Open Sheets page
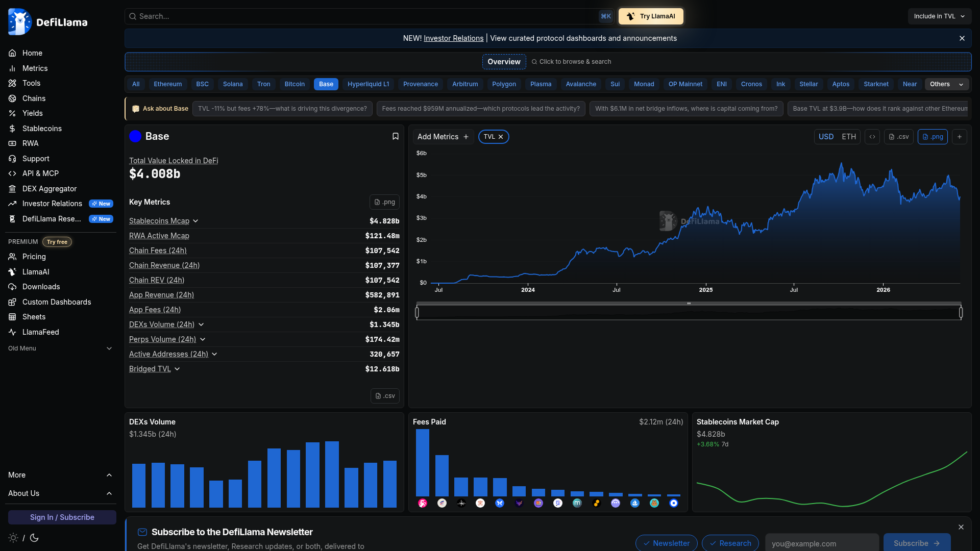 click(x=34, y=317)
